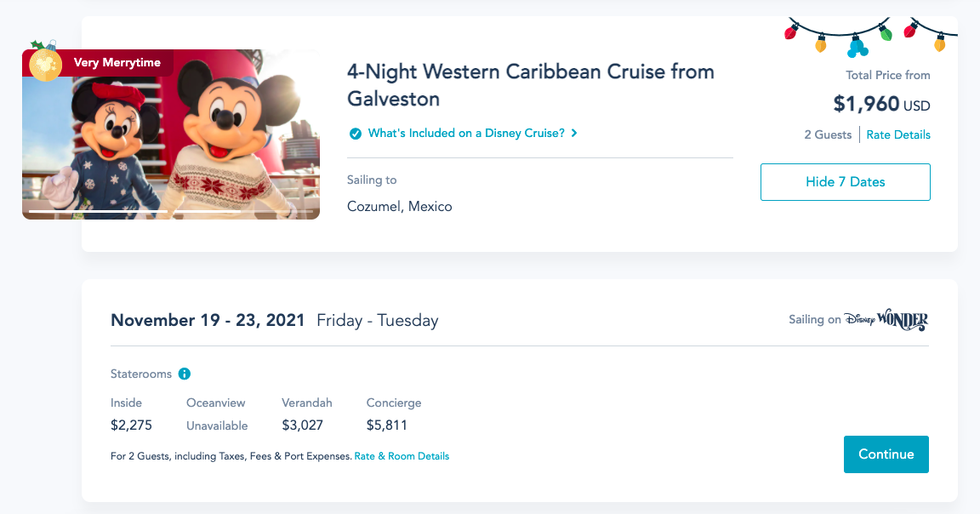Select the Inside stateroom at $2,275
The width and height of the screenshot is (980, 514).
(131, 425)
